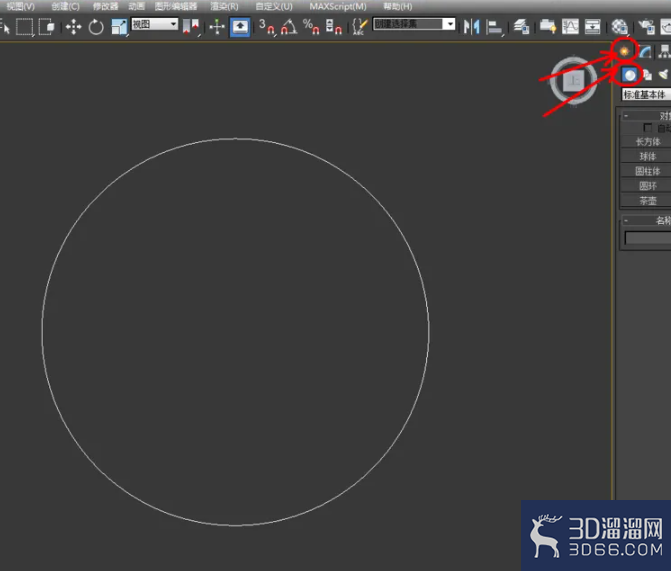Activate the Select and Rotate tool
The height and width of the screenshot is (571, 671).
(96, 27)
